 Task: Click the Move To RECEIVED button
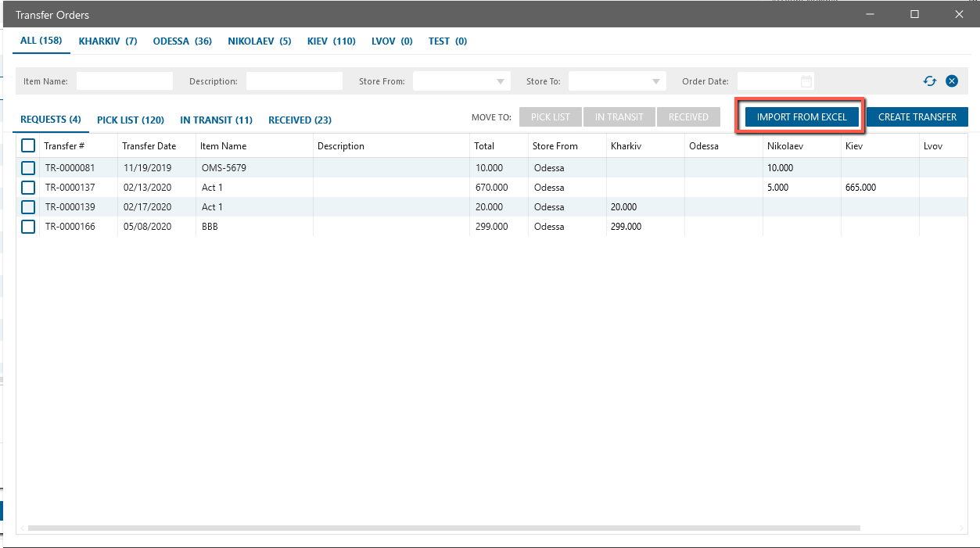click(688, 117)
